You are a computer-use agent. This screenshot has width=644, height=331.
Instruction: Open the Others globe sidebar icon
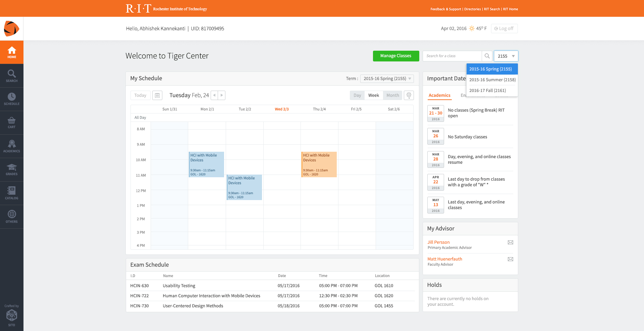[12, 217]
